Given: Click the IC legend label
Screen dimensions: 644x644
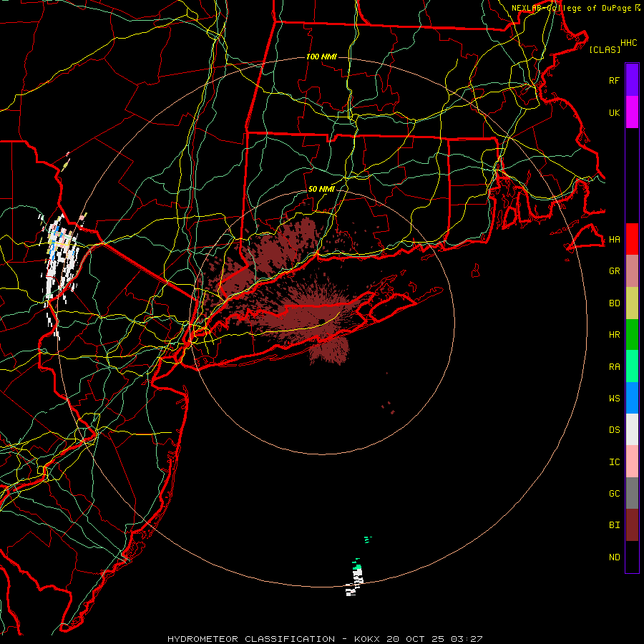Looking at the screenshot, I should pos(615,462).
